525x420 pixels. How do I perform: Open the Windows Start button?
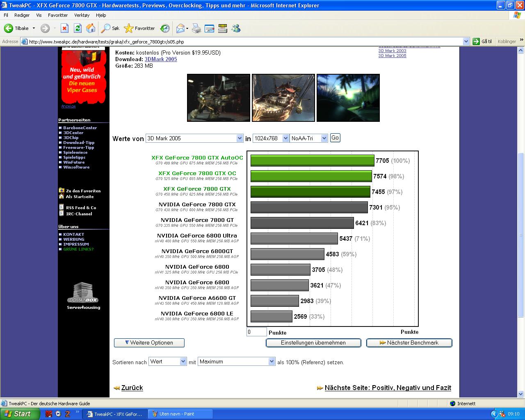pos(20,414)
